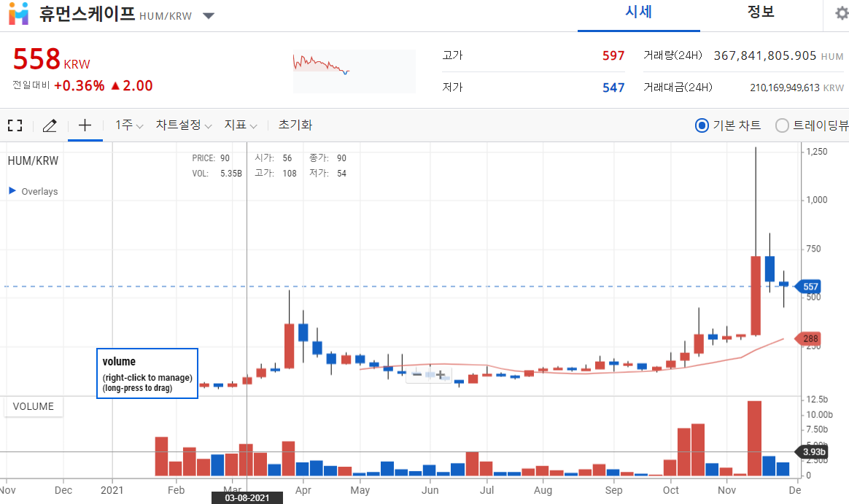Open the 차트설정 dropdown
The image size is (849, 504).
coord(184,125)
